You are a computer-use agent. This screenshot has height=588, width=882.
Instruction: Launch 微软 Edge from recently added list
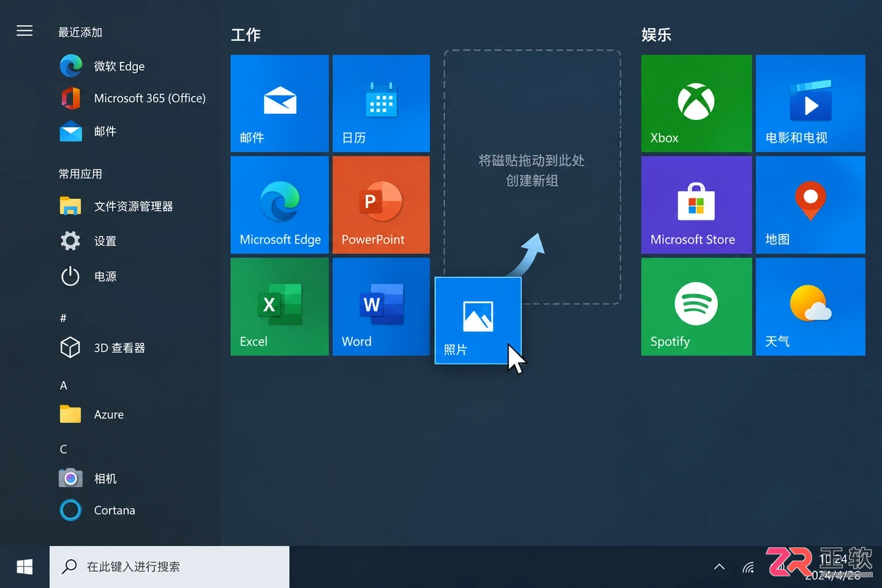coord(102,66)
